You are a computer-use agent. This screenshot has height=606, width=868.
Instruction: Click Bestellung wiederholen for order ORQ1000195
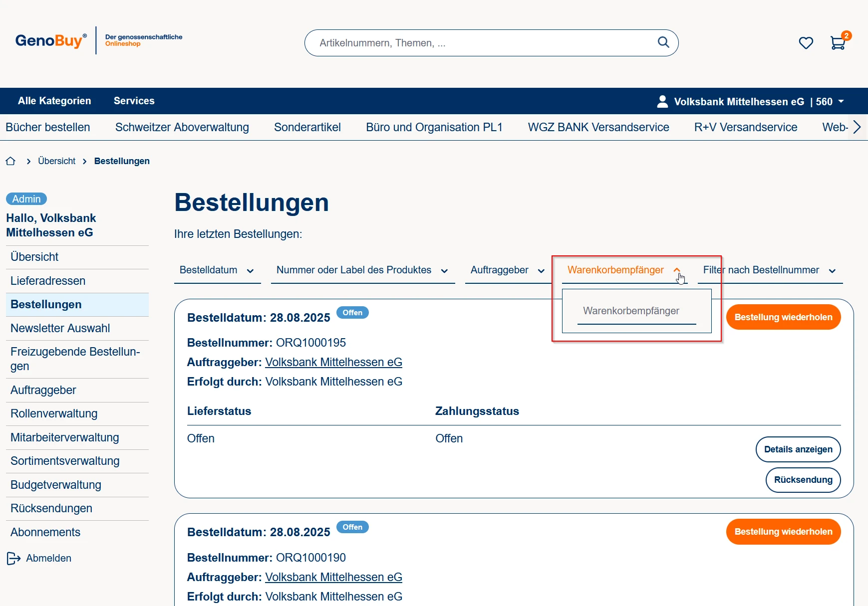click(x=783, y=317)
